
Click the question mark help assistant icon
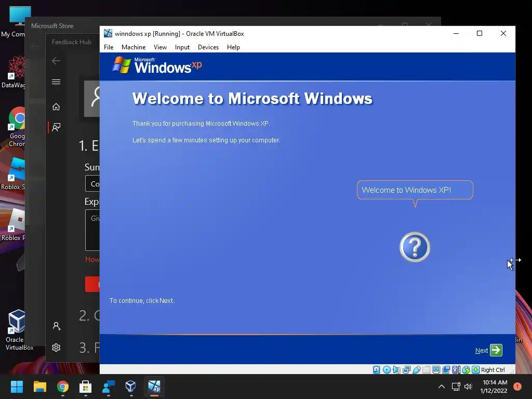[x=415, y=247]
